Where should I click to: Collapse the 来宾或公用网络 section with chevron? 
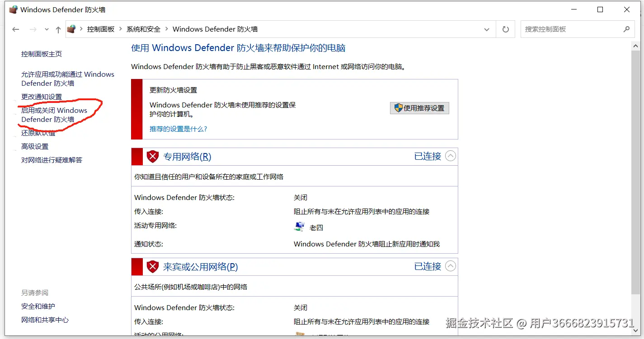point(451,266)
